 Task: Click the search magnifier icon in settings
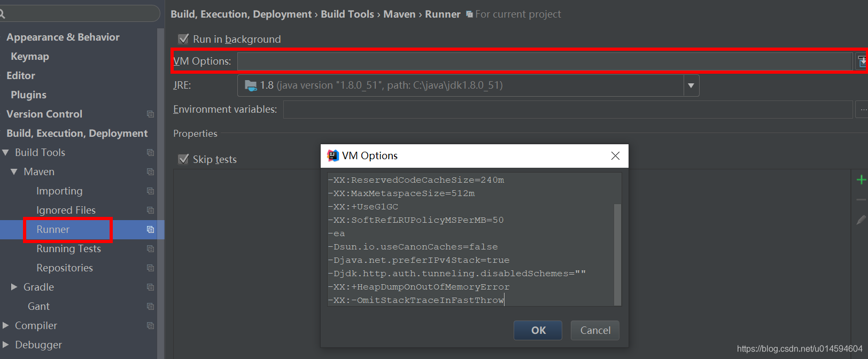point(2,14)
